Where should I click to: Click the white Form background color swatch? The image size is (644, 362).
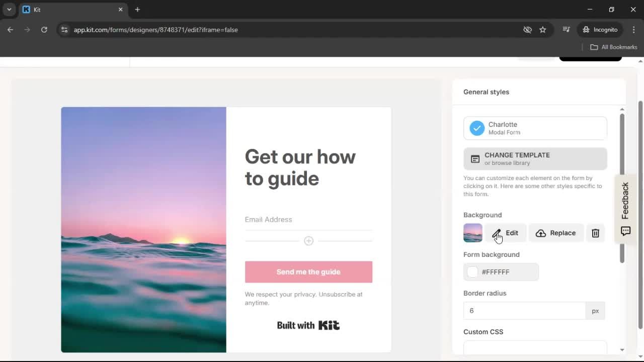tap(472, 272)
